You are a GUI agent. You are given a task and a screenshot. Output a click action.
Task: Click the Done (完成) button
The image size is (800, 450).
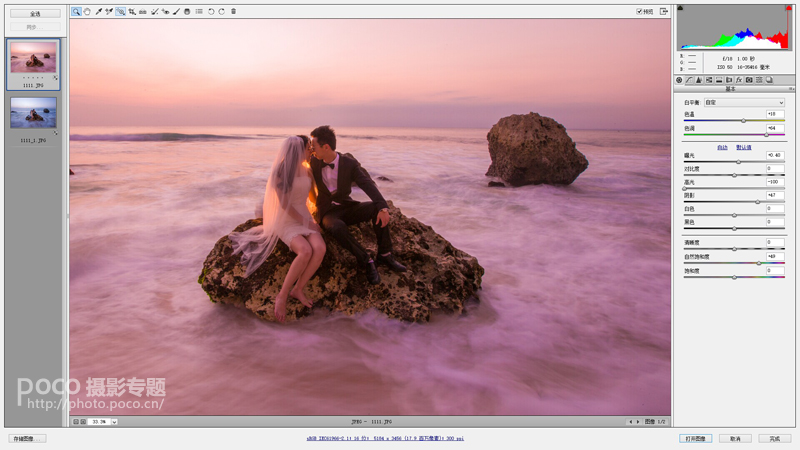pyautogui.click(x=775, y=439)
